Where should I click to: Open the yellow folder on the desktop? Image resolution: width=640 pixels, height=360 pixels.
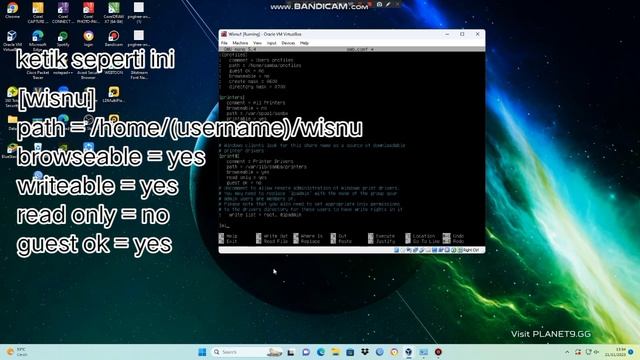tap(12, 120)
